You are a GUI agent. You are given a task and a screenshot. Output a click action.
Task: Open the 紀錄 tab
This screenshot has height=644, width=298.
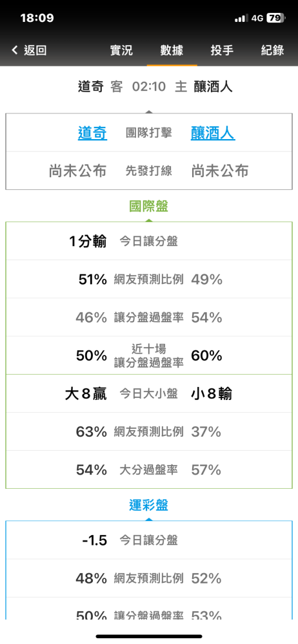[272, 50]
